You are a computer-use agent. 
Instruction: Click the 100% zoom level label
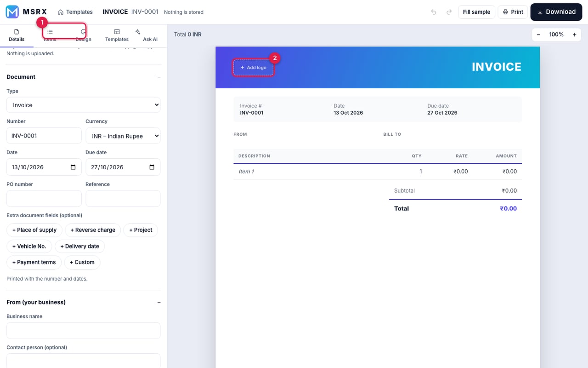[x=556, y=34]
